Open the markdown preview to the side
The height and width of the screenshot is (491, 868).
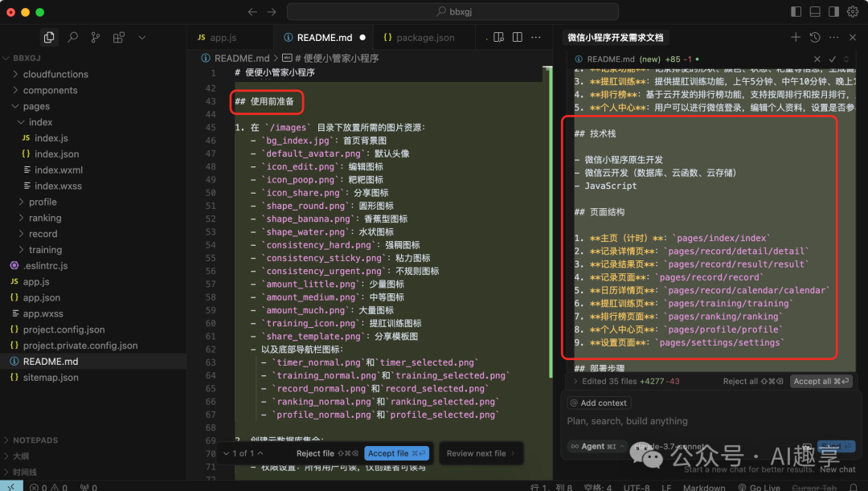coord(498,37)
